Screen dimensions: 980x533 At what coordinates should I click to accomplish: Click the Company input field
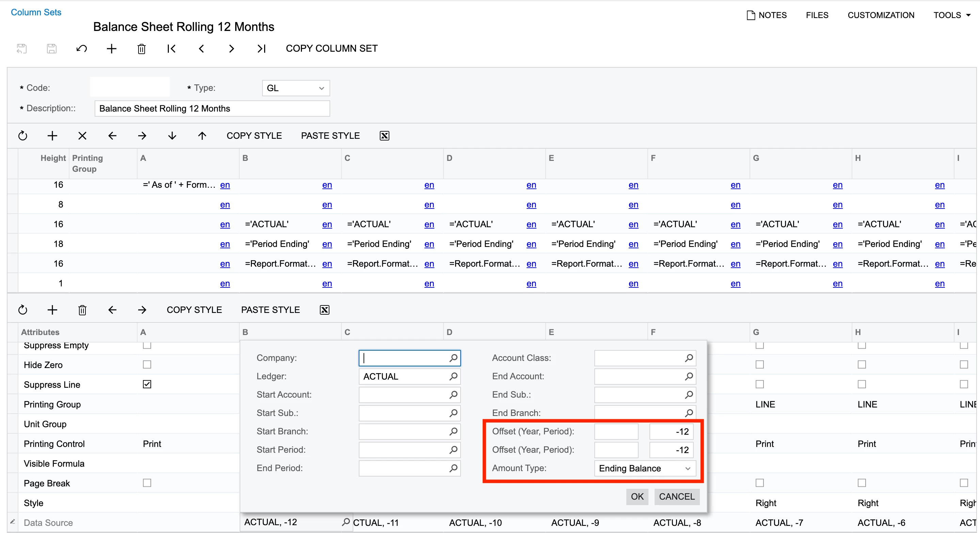point(409,358)
